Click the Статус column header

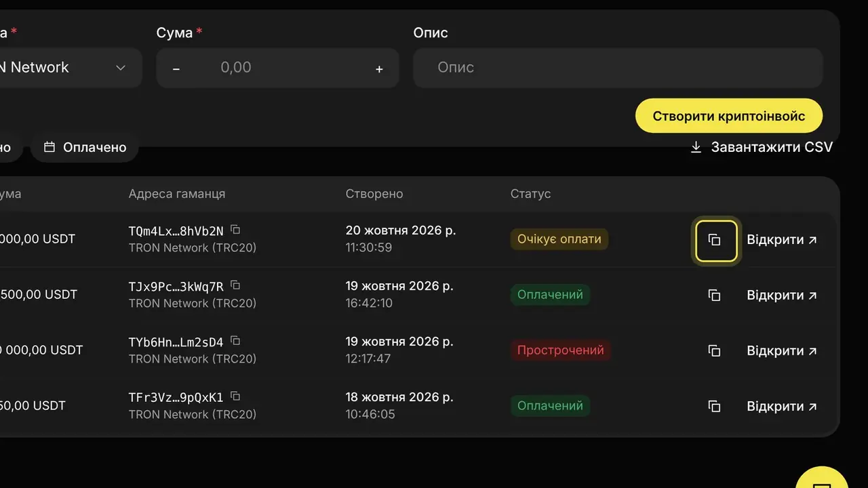coord(531,194)
